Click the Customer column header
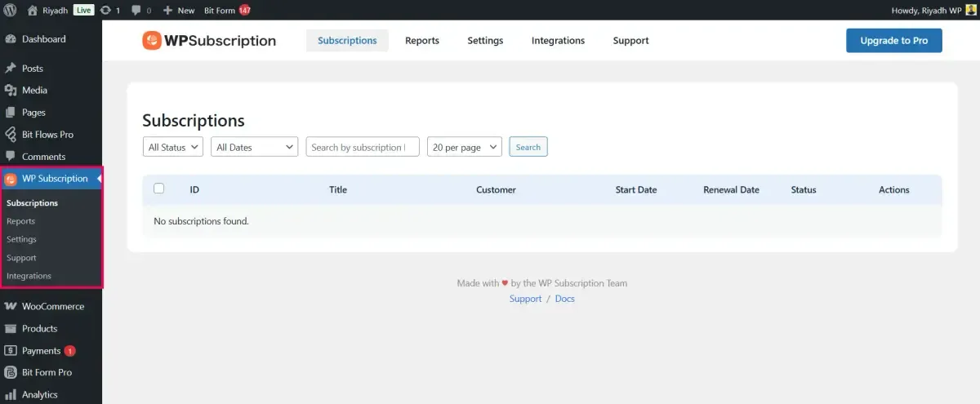 496,189
